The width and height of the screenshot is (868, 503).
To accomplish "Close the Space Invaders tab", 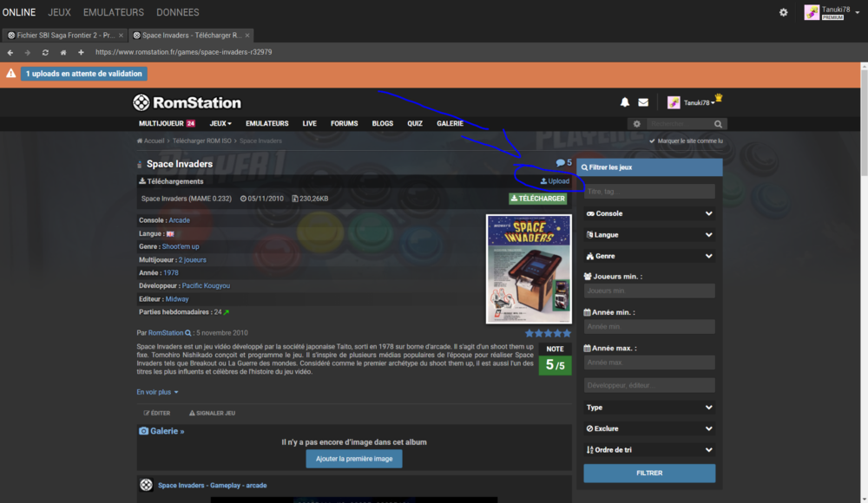I will 247,36.
